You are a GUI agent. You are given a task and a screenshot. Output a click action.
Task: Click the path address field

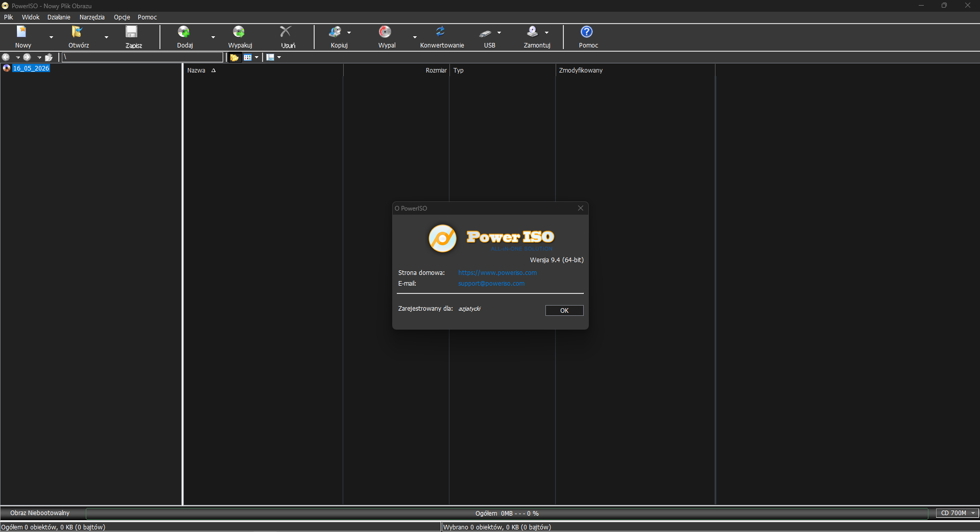pyautogui.click(x=142, y=57)
